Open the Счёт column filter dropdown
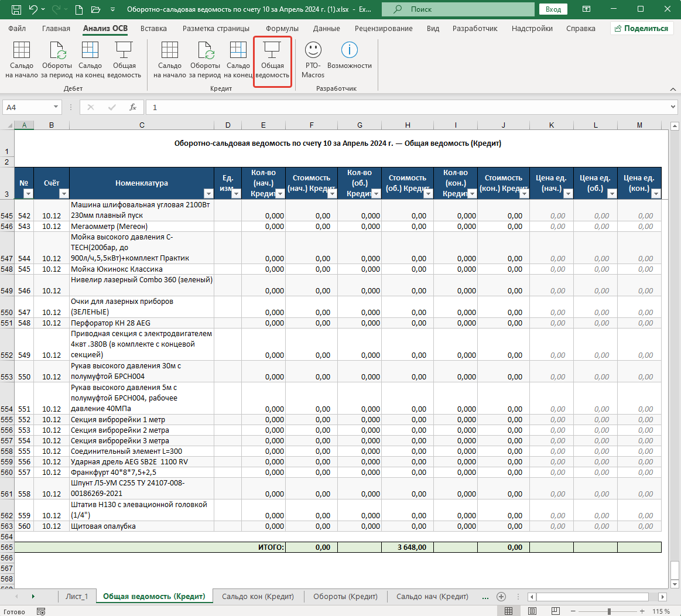 [64, 194]
